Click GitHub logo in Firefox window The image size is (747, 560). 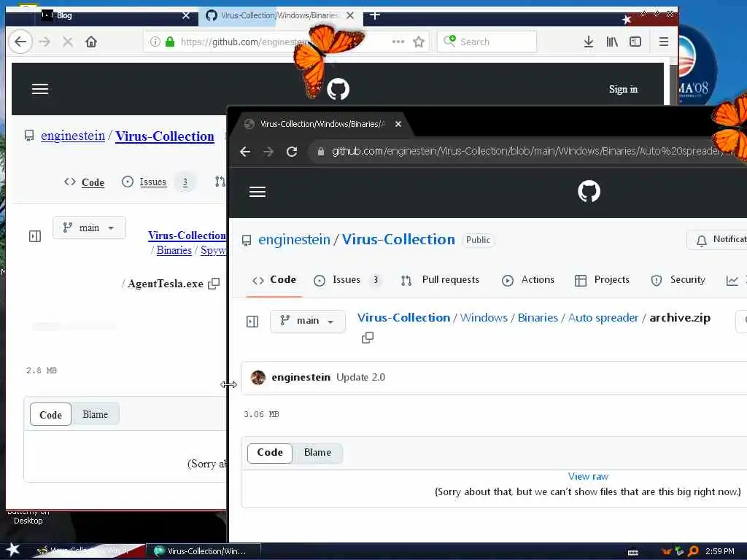(x=338, y=89)
